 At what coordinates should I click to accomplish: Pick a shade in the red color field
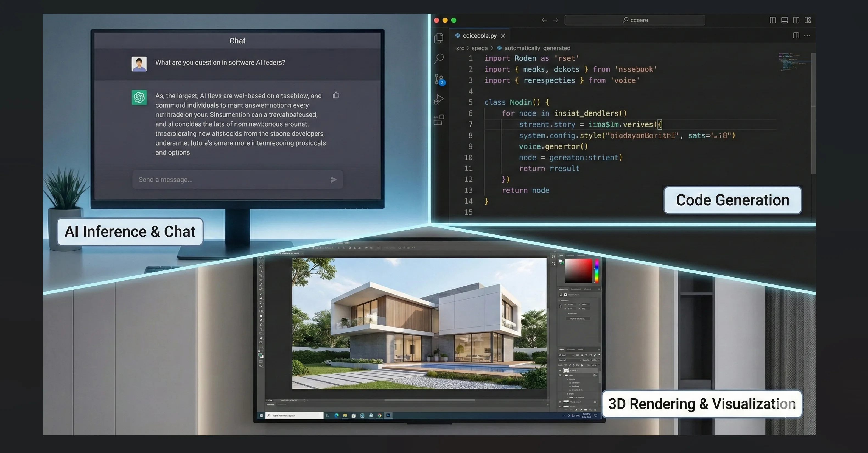coord(579,271)
